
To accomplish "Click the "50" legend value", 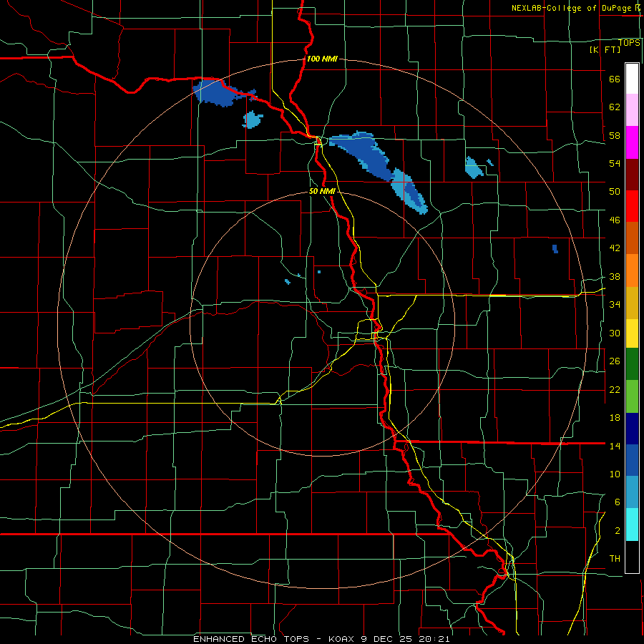I will pyautogui.click(x=615, y=192).
